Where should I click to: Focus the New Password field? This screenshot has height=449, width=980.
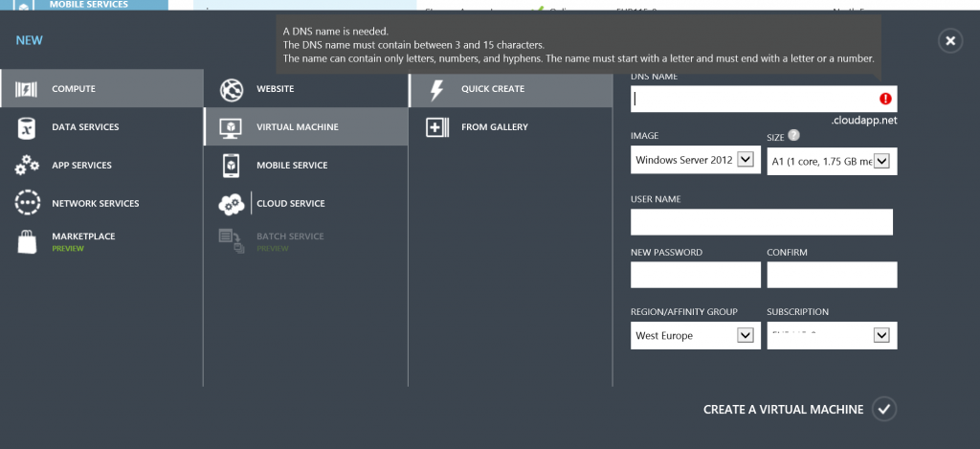click(696, 275)
